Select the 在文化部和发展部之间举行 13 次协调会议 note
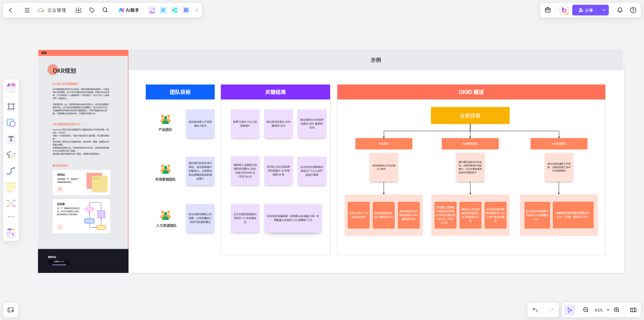Screen dimensions: 644x320 pyautogui.click(x=245, y=218)
